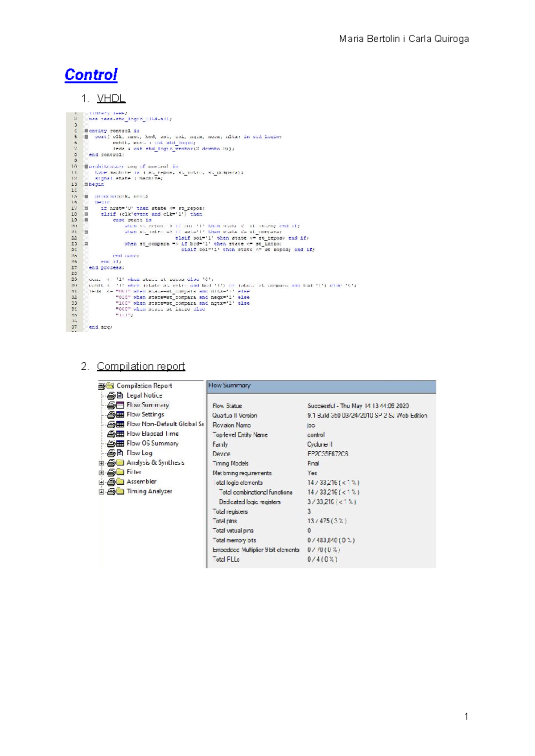The height and width of the screenshot is (756, 535).
Task: Open Flow Settings in report tree
Action: pos(145,414)
